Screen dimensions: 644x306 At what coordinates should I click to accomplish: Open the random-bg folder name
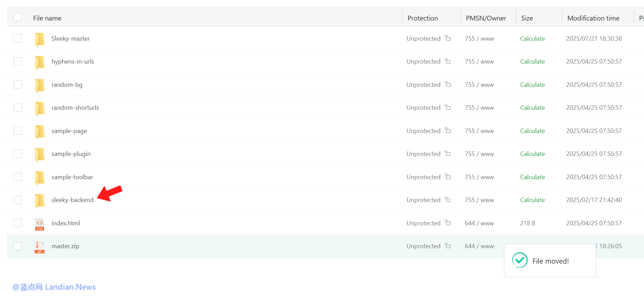tap(67, 85)
